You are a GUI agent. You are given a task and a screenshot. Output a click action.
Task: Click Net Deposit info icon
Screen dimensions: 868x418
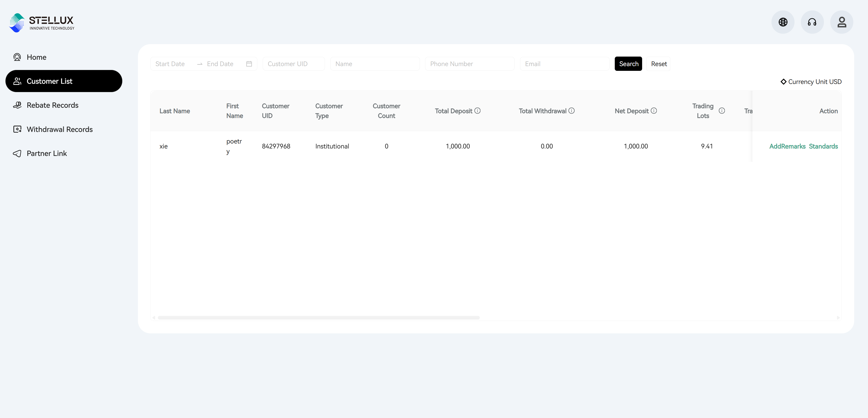(654, 111)
